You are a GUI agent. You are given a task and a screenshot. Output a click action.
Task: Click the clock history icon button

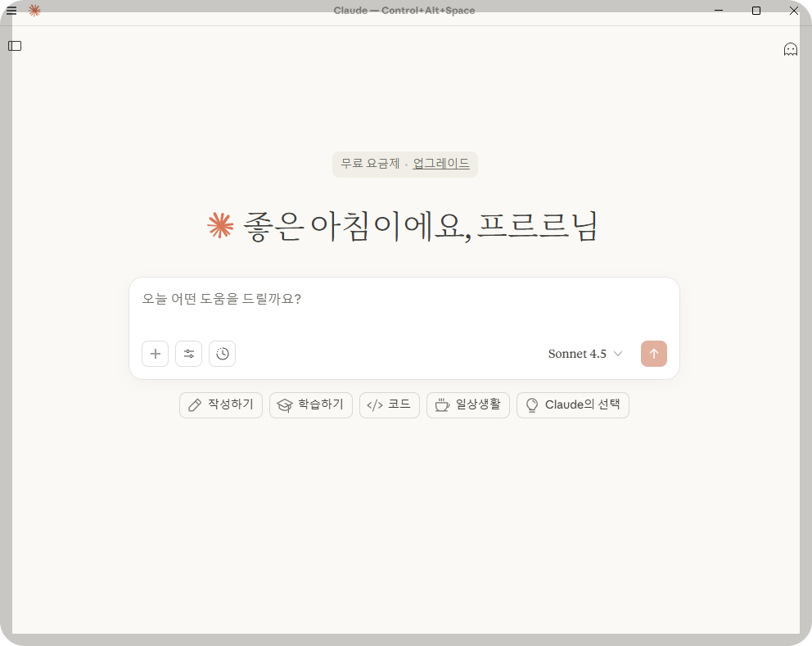tap(222, 354)
